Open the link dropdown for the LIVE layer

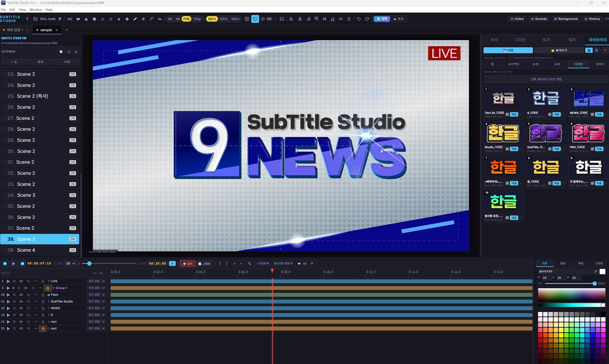click(96, 281)
